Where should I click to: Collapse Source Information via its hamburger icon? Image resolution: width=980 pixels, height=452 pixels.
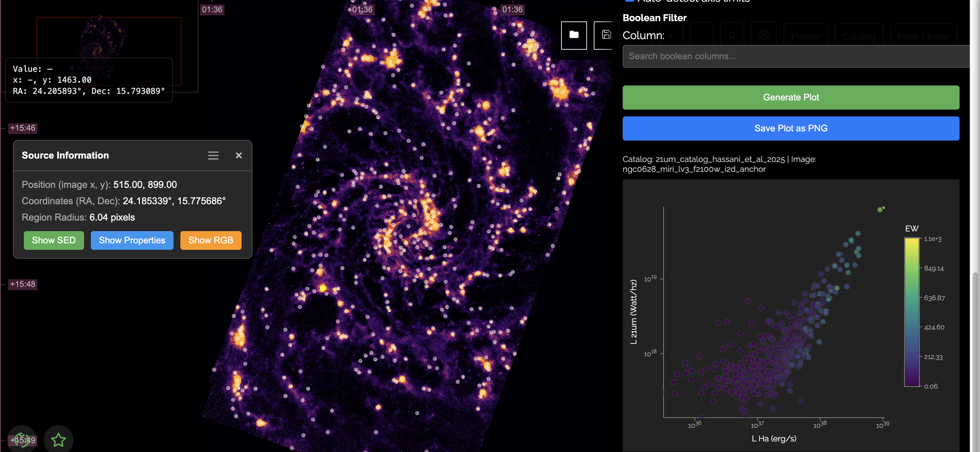pos(213,155)
